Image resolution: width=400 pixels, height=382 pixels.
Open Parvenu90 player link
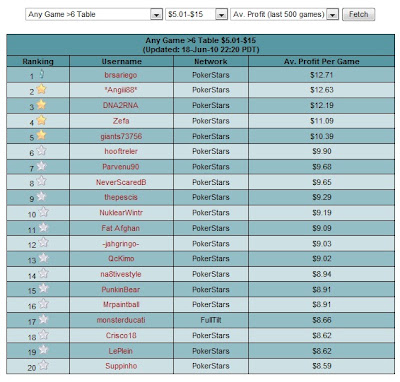coord(121,167)
